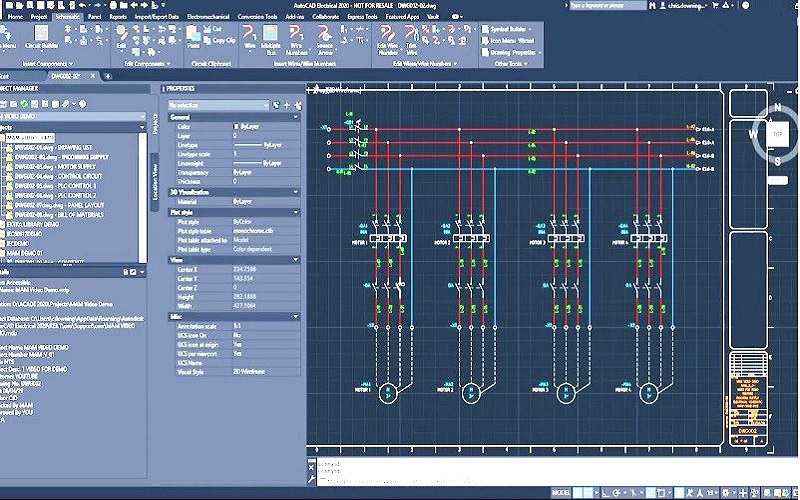
Task: Click the ViewCube TOP face
Action: (777, 134)
